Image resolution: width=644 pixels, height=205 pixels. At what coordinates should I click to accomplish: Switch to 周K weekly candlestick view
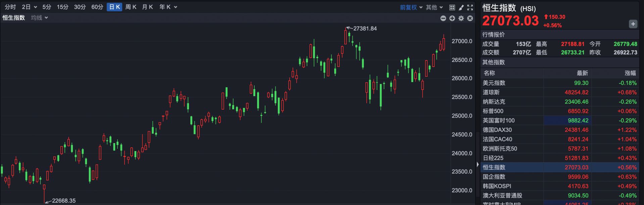tap(131, 7)
